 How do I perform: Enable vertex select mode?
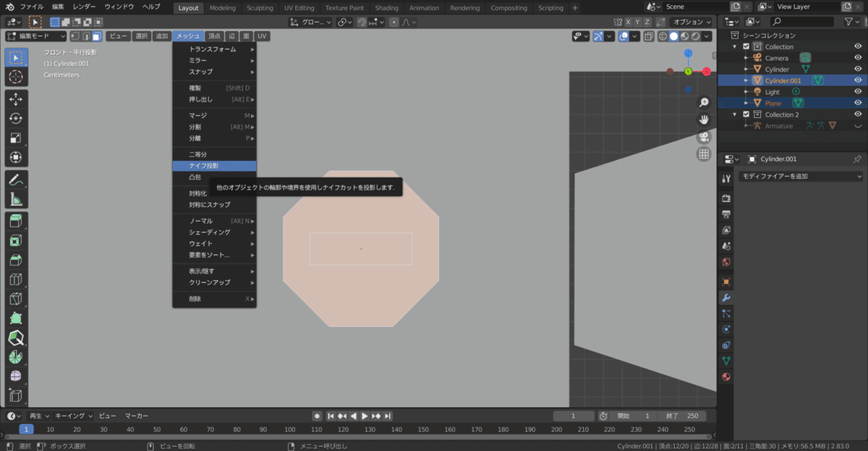tap(75, 36)
